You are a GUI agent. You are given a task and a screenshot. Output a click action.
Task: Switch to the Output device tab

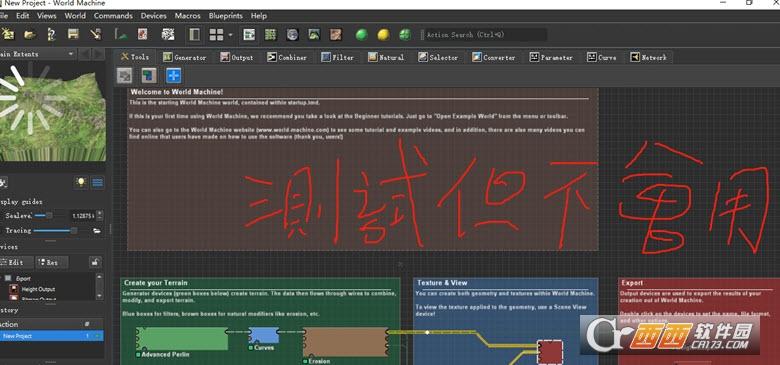237,57
